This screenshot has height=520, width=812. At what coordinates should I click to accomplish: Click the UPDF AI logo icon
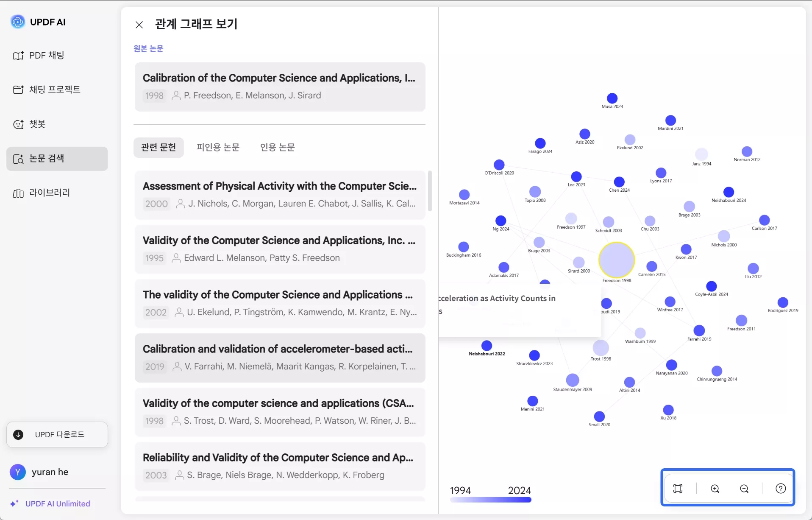[18, 22]
